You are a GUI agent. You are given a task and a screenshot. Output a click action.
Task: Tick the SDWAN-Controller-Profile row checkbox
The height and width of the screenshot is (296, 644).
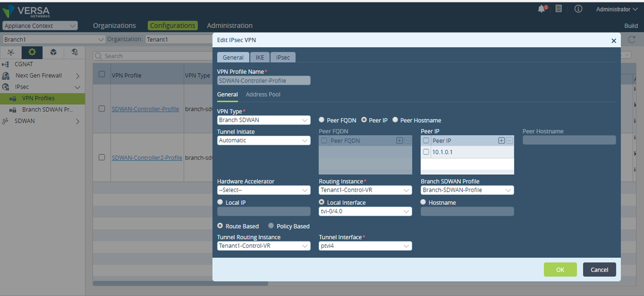102,109
